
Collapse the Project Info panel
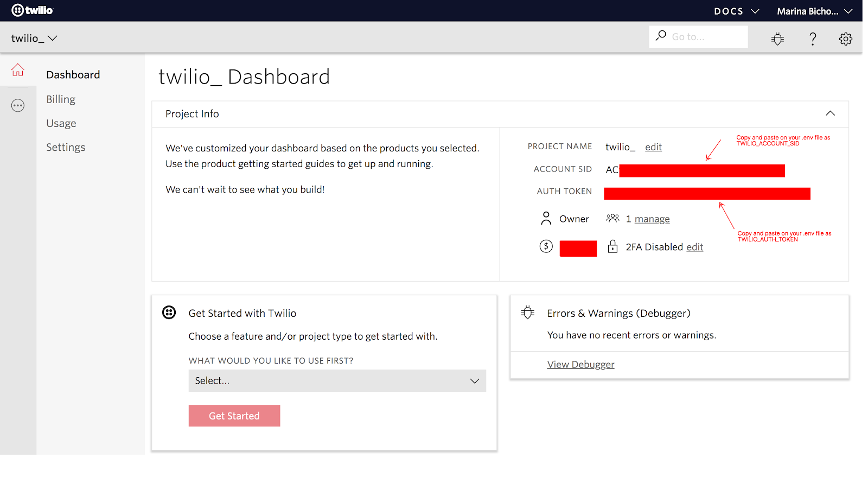(830, 113)
